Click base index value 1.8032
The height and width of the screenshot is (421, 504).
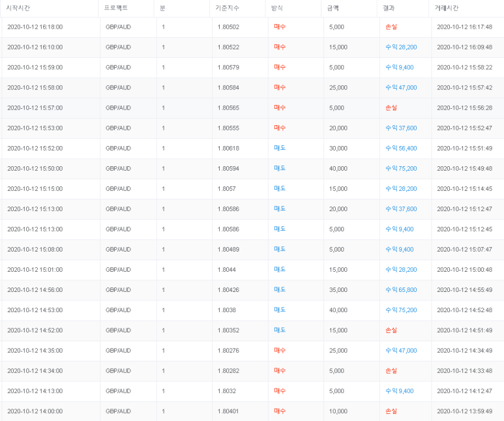click(227, 391)
